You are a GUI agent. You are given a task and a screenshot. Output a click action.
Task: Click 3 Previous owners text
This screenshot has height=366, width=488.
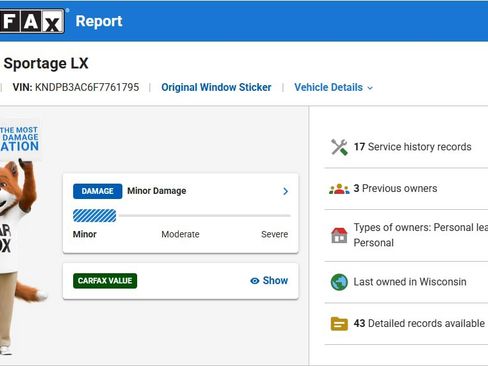[395, 188]
